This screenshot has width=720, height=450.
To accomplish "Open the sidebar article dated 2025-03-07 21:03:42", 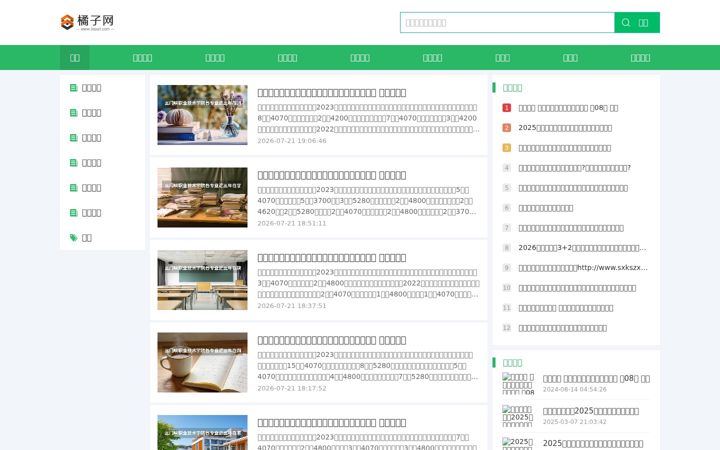I will [591, 411].
